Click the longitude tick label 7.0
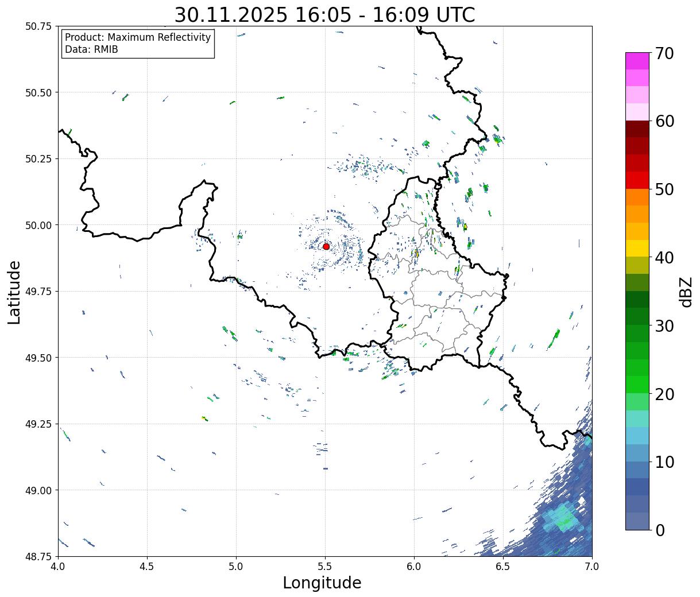Image resolution: width=700 pixels, height=597 pixels. [x=592, y=566]
